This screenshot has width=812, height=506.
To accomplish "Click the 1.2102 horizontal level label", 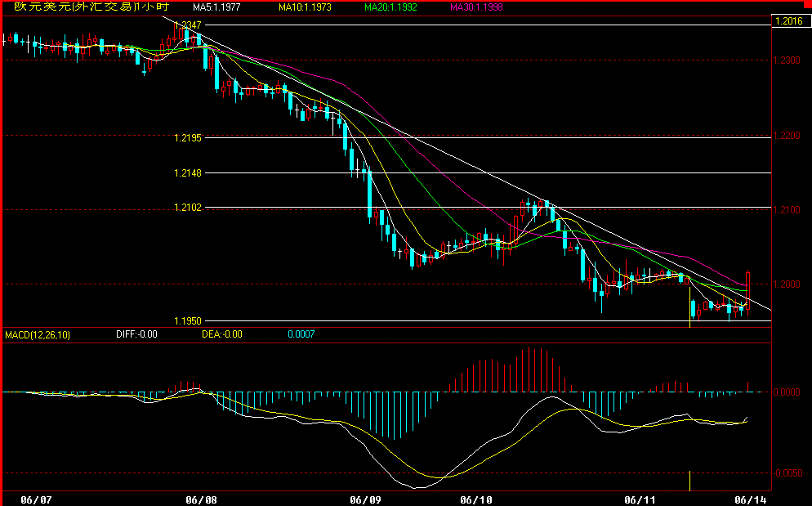I will click(188, 208).
